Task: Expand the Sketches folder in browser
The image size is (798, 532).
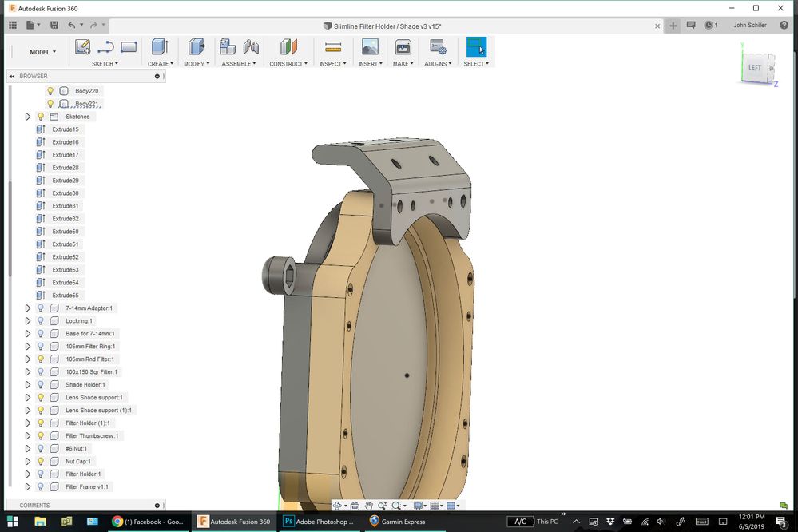Action: 28,117
